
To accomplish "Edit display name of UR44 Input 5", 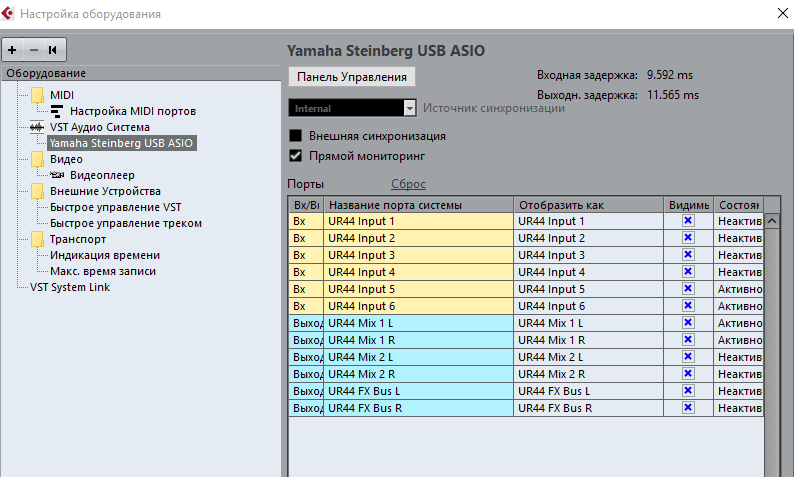I will [588, 289].
